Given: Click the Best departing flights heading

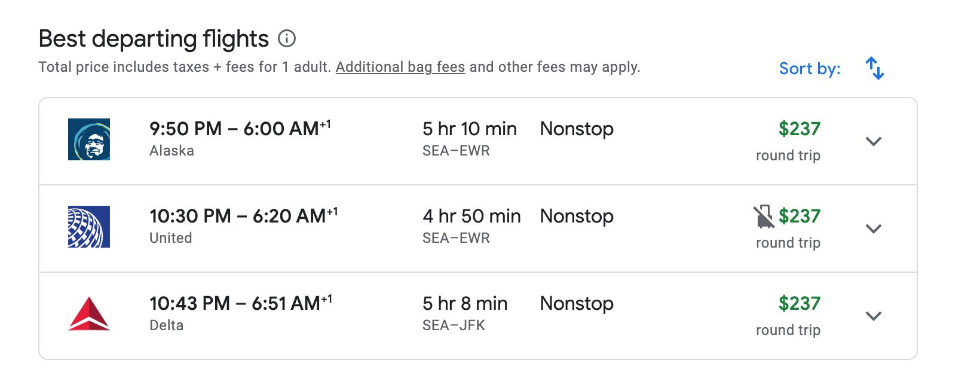Looking at the screenshot, I should pyautogui.click(x=154, y=39).
